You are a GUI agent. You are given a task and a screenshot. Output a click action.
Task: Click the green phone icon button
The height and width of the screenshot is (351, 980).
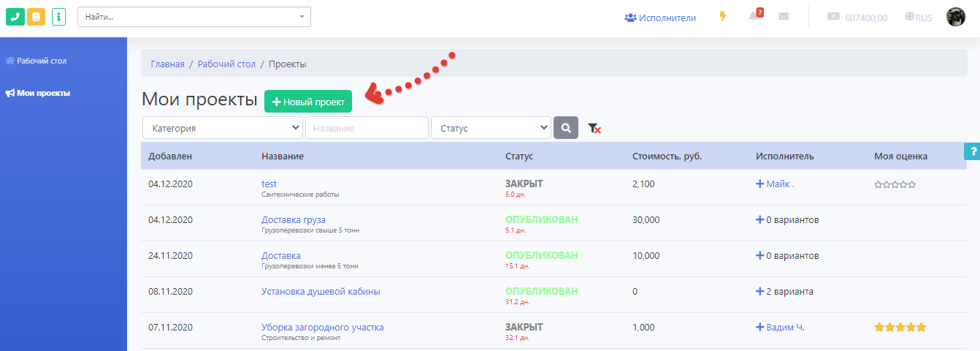pyautogui.click(x=15, y=17)
